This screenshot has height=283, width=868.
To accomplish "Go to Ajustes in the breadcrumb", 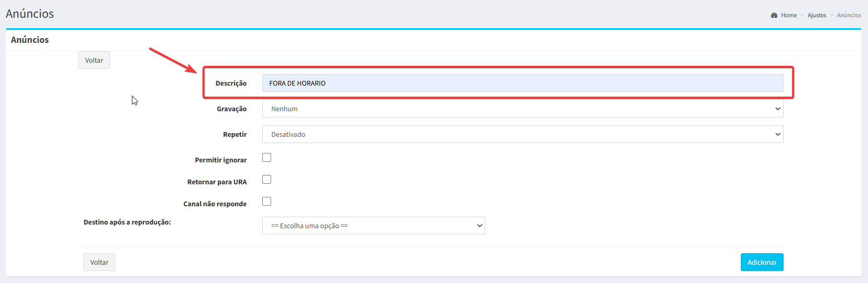I will click(x=817, y=15).
